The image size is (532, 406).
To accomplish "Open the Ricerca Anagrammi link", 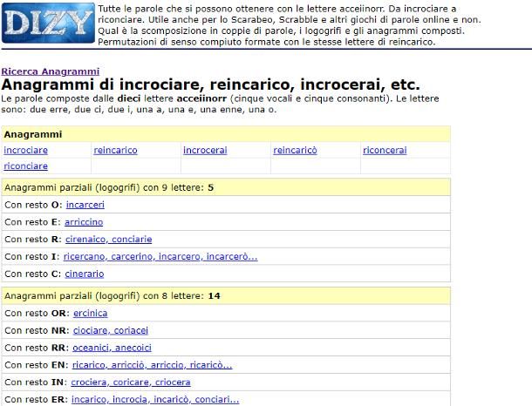I will (x=50, y=71).
